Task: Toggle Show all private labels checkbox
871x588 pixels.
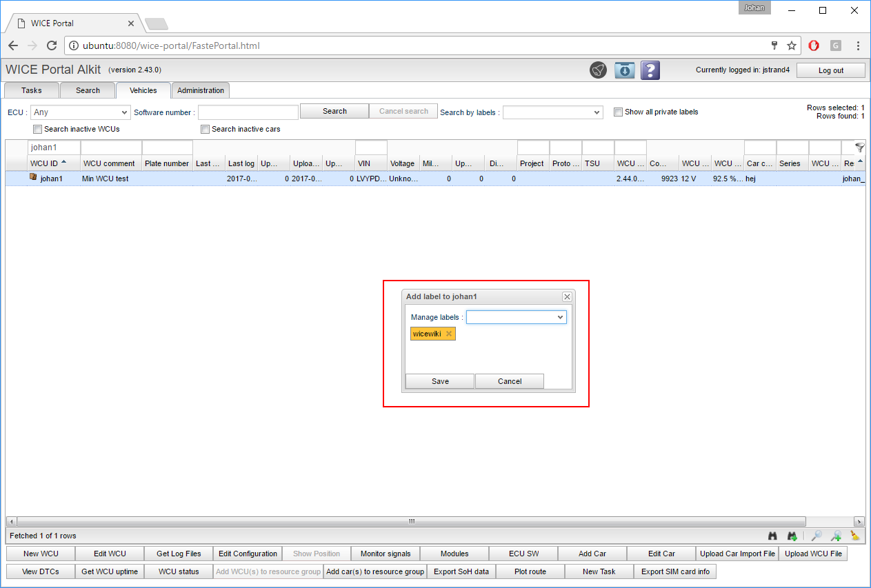Action: pyautogui.click(x=618, y=112)
